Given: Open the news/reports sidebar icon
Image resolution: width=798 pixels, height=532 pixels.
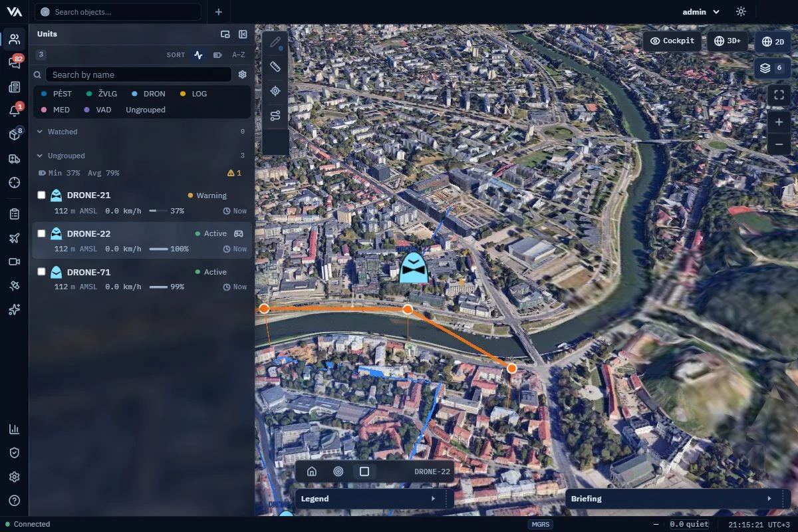Looking at the screenshot, I should pyautogui.click(x=15, y=86).
